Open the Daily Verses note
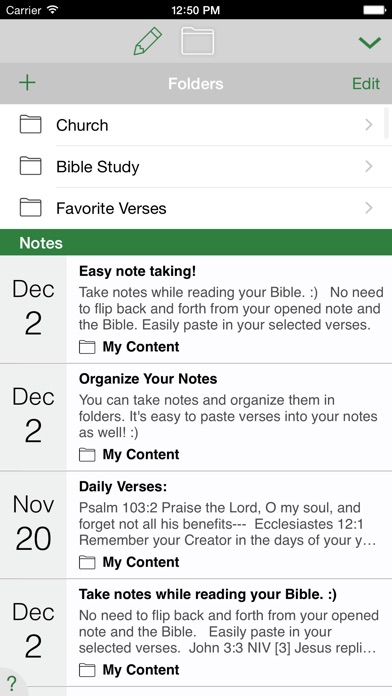Viewport: 392px width, 696px height. (x=196, y=525)
